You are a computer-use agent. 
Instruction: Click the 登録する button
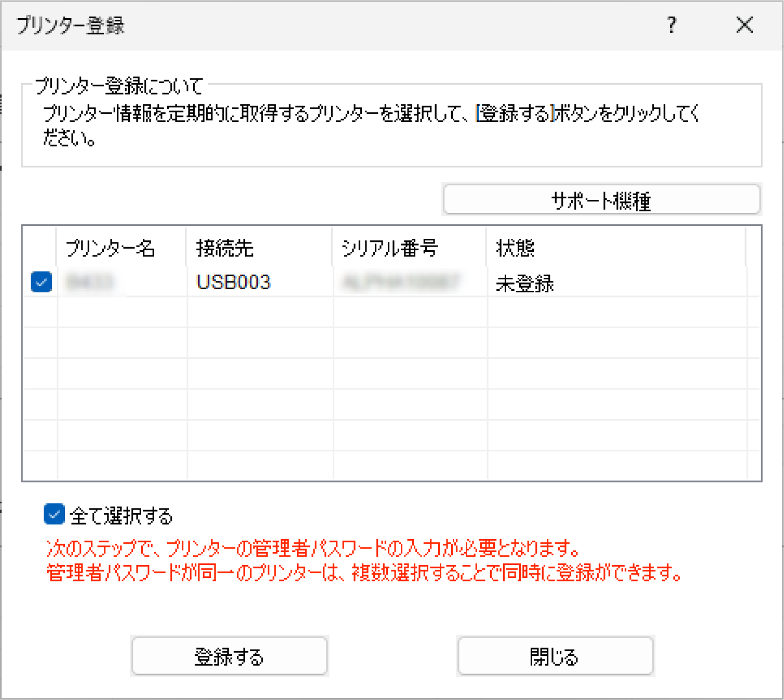[x=229, y=656]
